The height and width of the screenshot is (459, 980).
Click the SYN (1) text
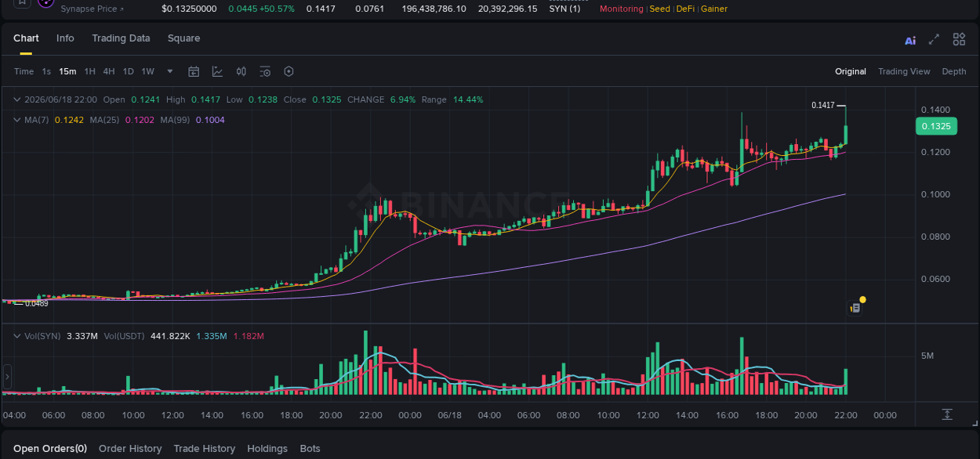[564, 9]
